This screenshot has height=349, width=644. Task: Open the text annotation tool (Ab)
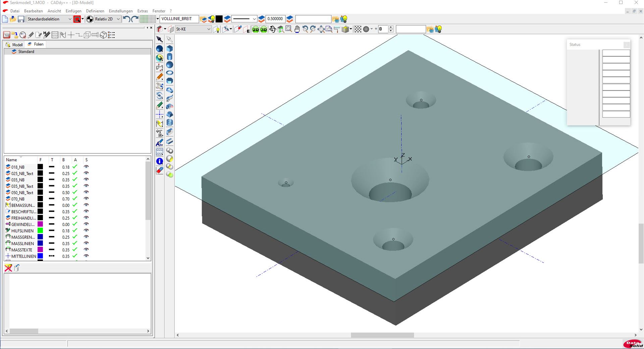(160, 143)
